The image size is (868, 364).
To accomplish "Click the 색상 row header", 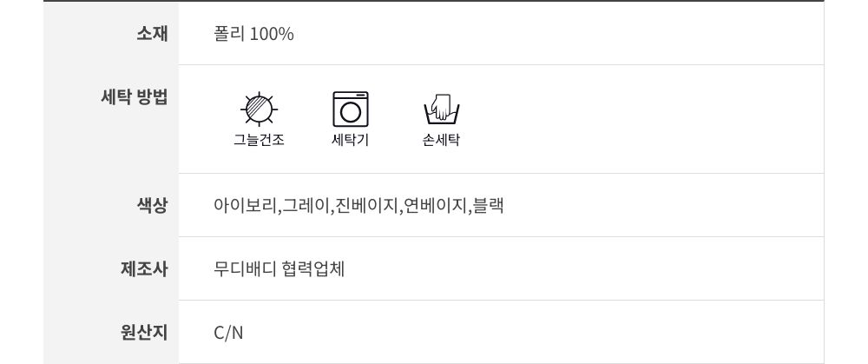I will click(152, 206).
